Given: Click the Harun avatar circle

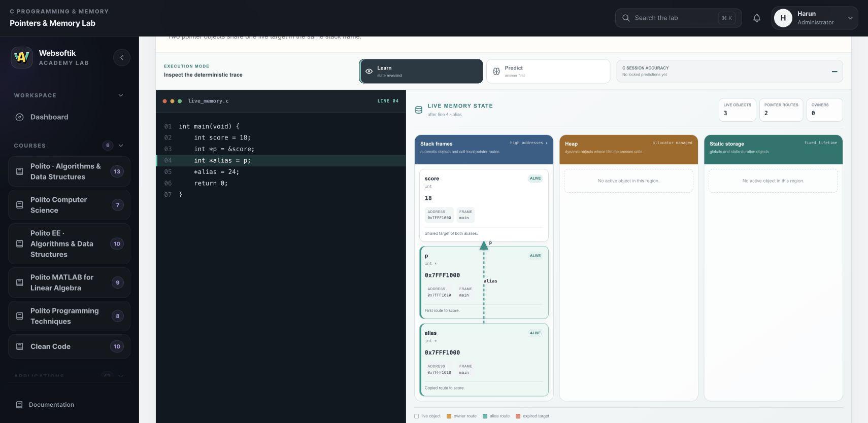Looking at the screenshot, I should coord(783,18).
